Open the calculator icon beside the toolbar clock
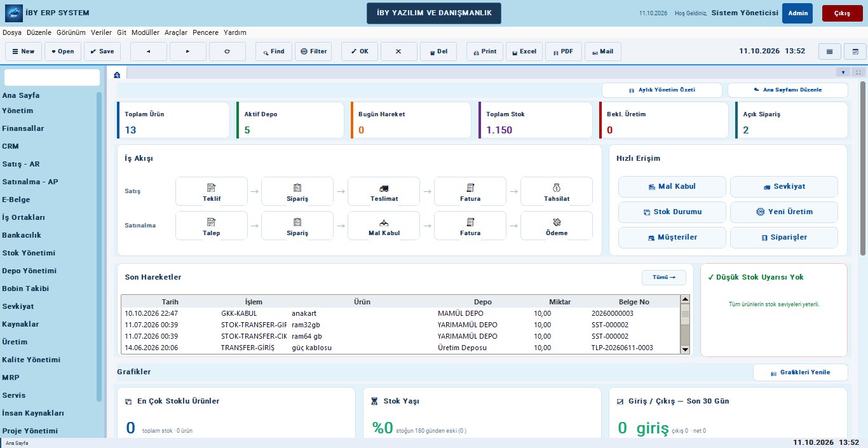Viewport: 868px width, 448px height. 829,51
